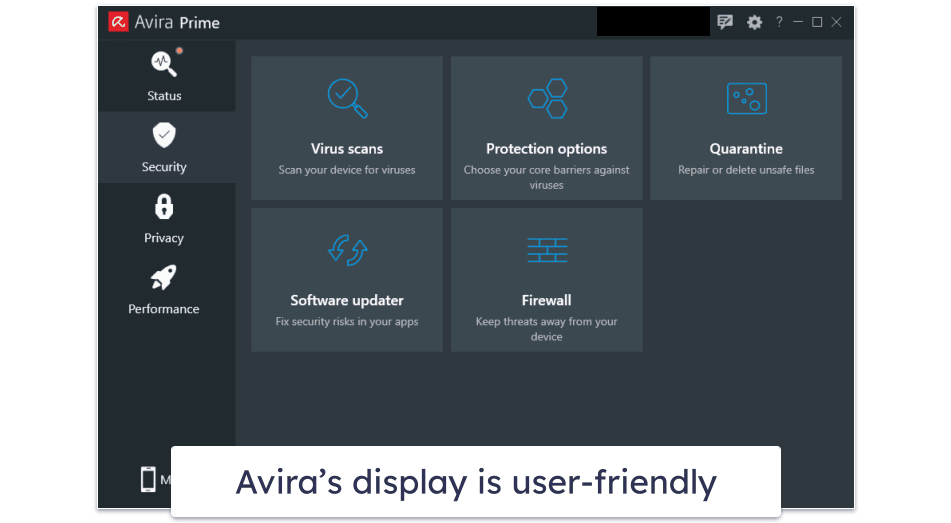This screenshot has width=951, height=523.
Task: Switch to the Privacy label
Action: (x=164, y=238)
